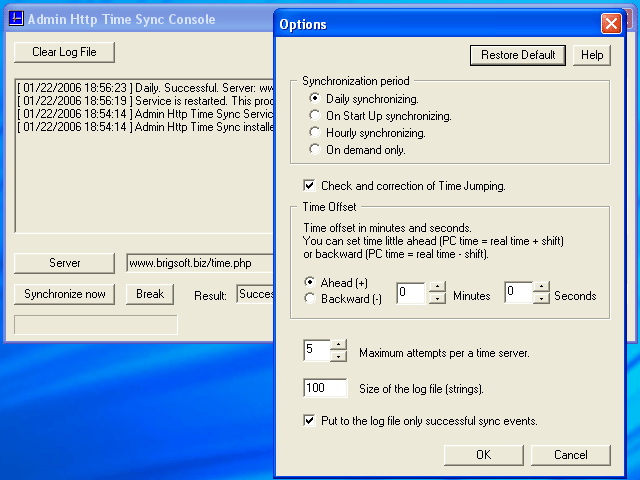Select log entry 'Service is restarted'
The height and width of the screenshot is (480, 640).
[x=145, y=101]
